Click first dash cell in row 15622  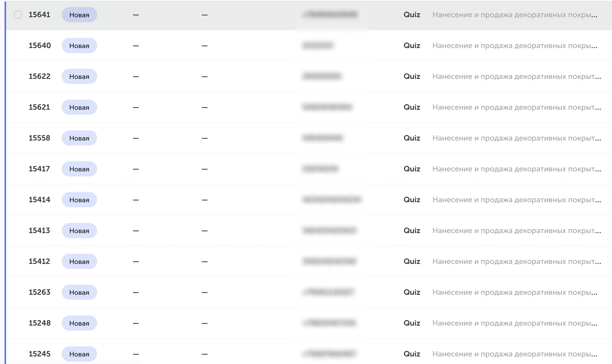tap(136, 76)
